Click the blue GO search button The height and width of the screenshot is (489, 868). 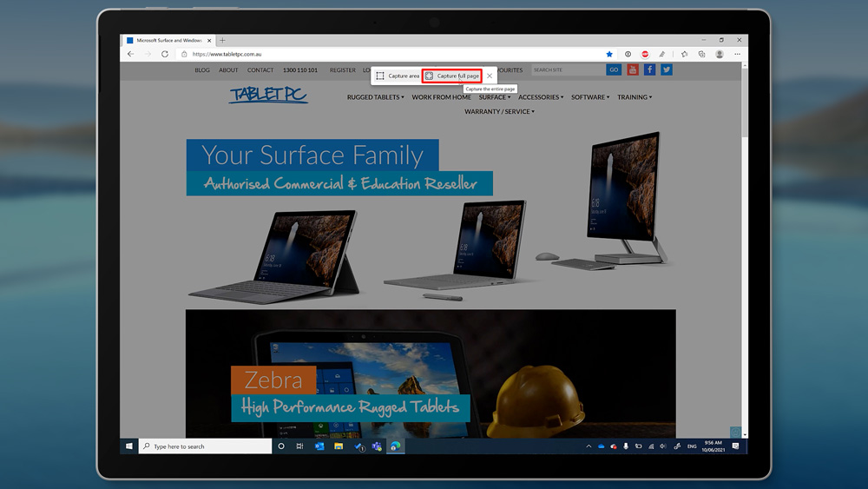pyautogui.click(x=614, y=69)
